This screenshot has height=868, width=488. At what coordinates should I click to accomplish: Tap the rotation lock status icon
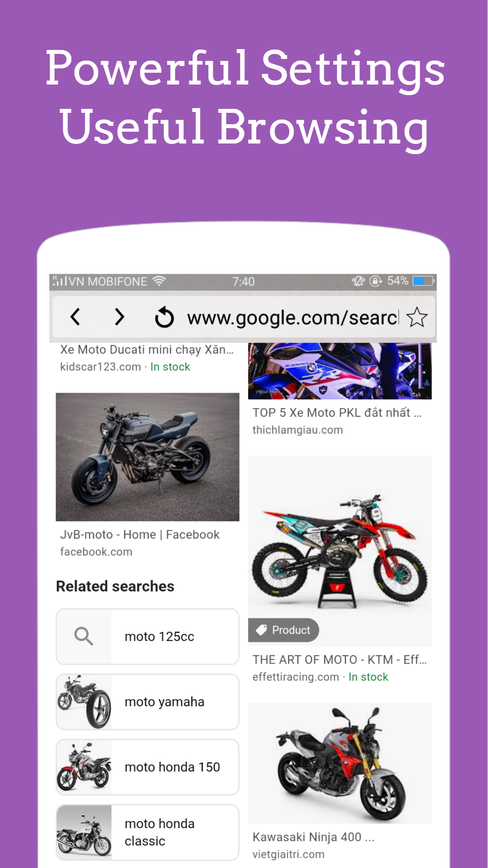coord(376,281)
